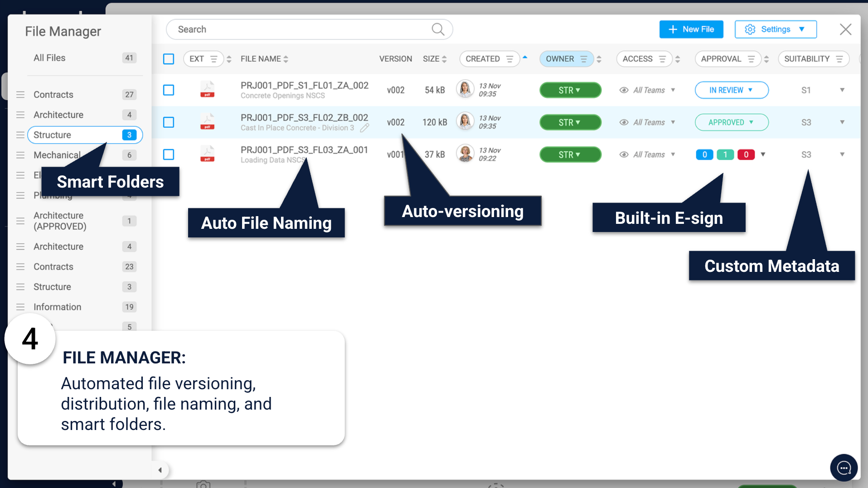
Task: Open the ACCESS column filter icon
Action: click(662, 59)
